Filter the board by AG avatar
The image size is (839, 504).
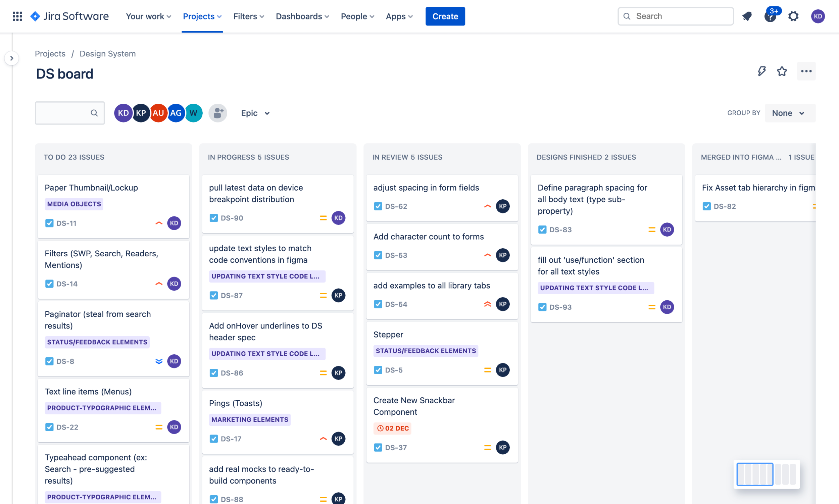tap(176, 113)
